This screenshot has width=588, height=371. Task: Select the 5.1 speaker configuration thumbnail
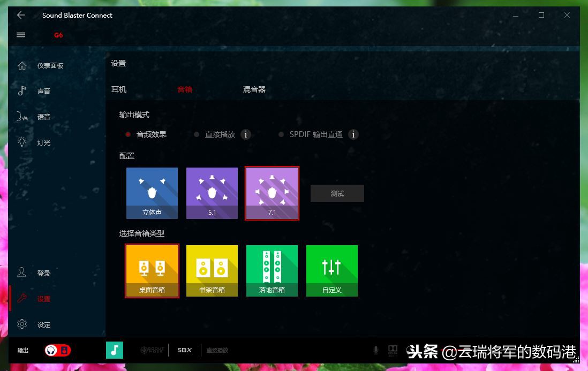212,193
